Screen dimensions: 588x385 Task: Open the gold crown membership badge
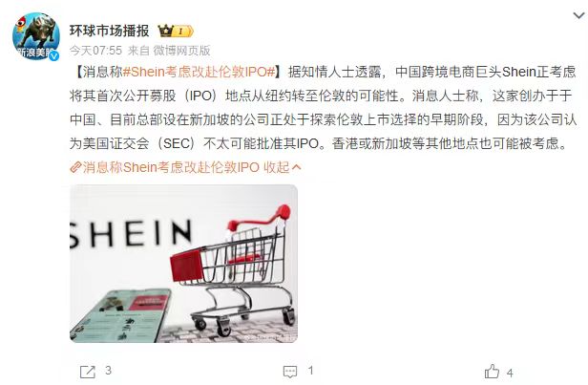point(165,31)
